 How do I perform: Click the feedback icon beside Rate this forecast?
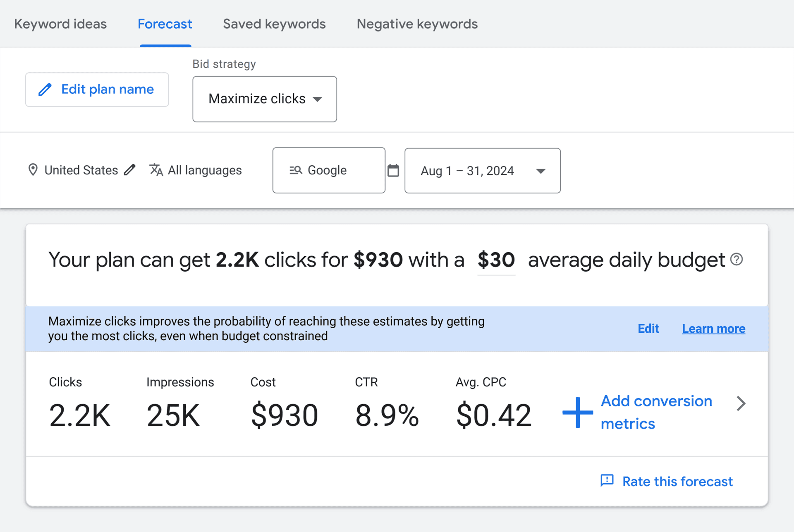click(607, 481)
